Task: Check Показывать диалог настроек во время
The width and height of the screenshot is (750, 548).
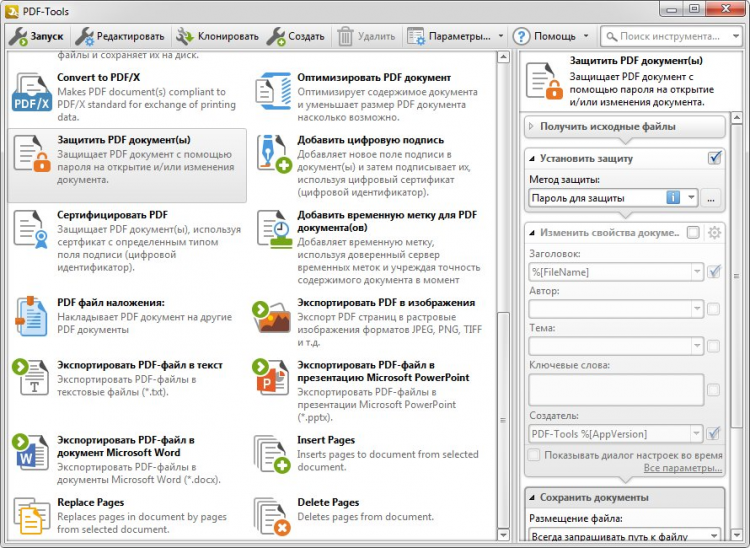Action: coord(534,454)
